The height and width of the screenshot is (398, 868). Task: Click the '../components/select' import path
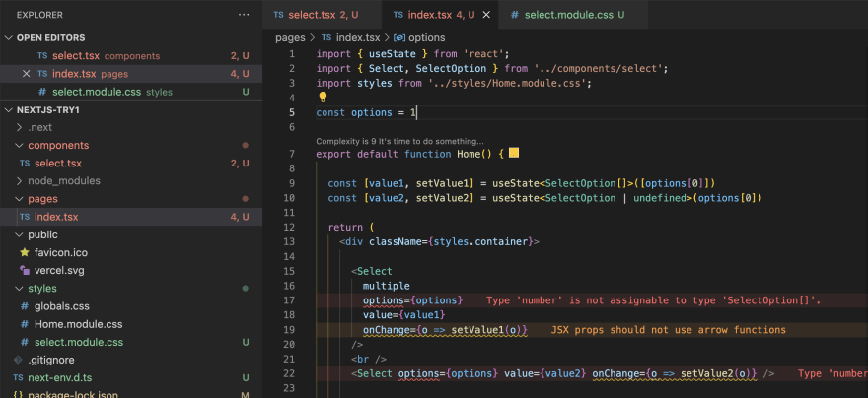[x=601, y=69]
